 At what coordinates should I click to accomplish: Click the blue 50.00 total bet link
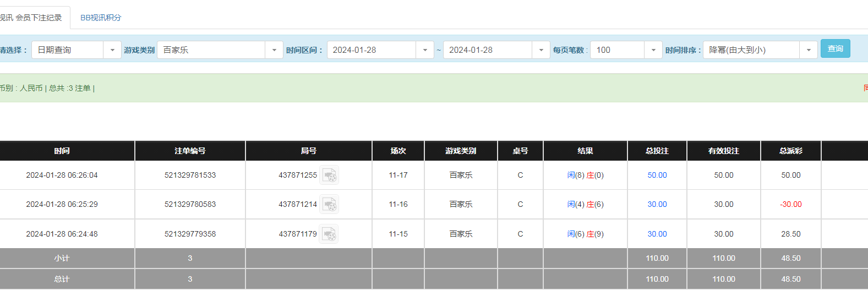[657, 176]
